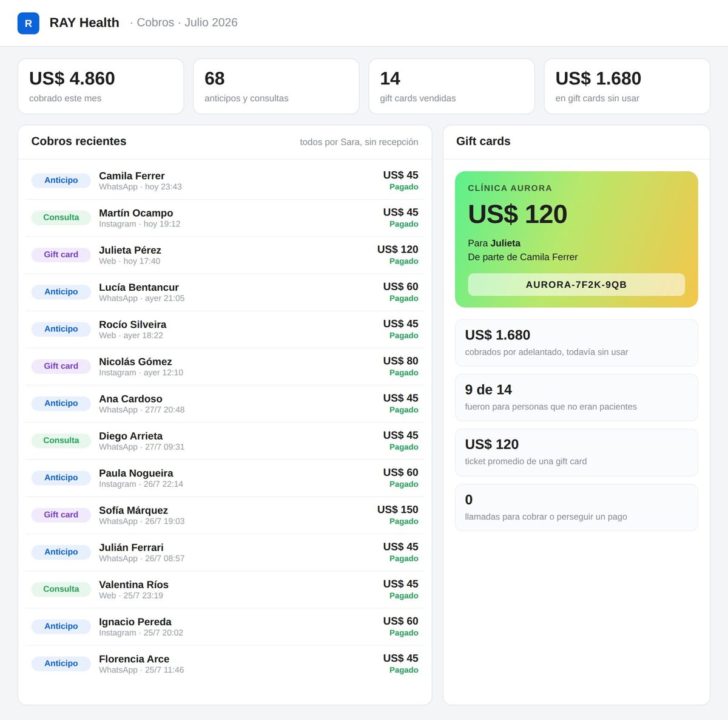Open the 'cobrados por adelantado' US$ 1.680 stat
This screenshot has height=720, width=728.
tap(576, 343)
